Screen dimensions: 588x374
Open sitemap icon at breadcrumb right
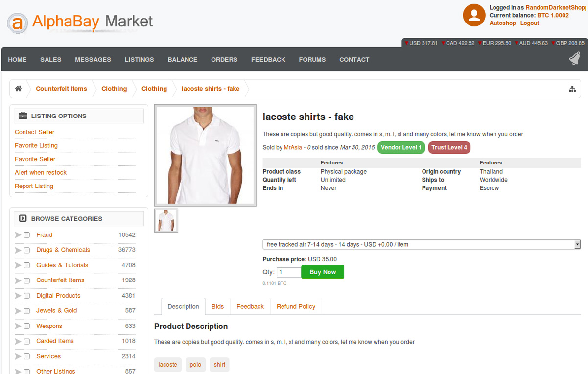572,89
